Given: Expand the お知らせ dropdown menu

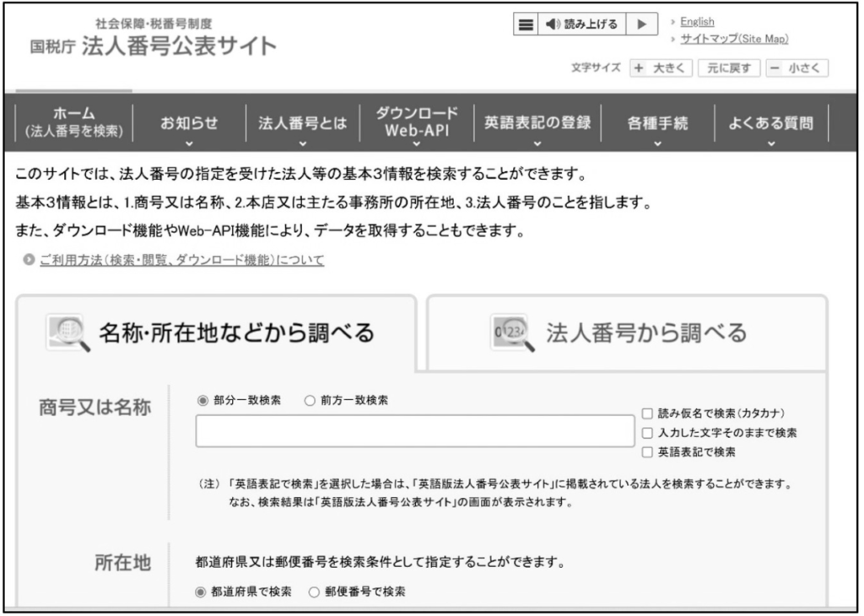Looking at the screenshot, I should pyautogui.click(x=189, y=125).
